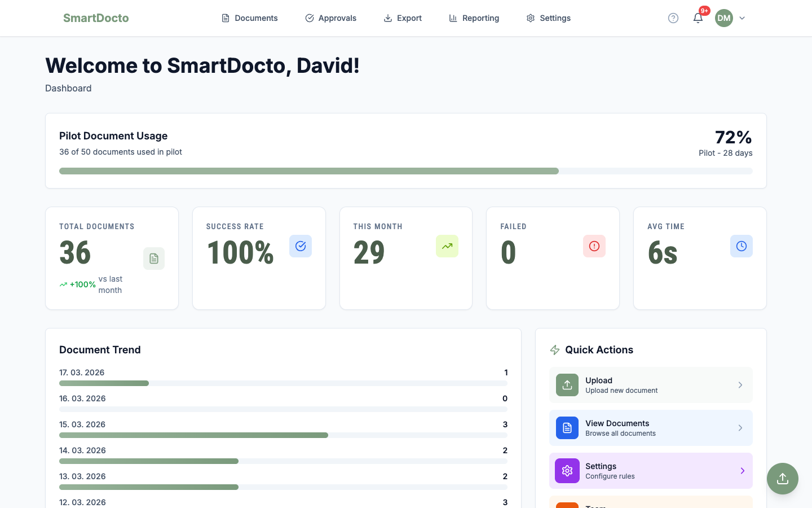The height and width of the screenshot is (508, 812).
Task: Open the View Documents quick action
Action: point(651,428)
